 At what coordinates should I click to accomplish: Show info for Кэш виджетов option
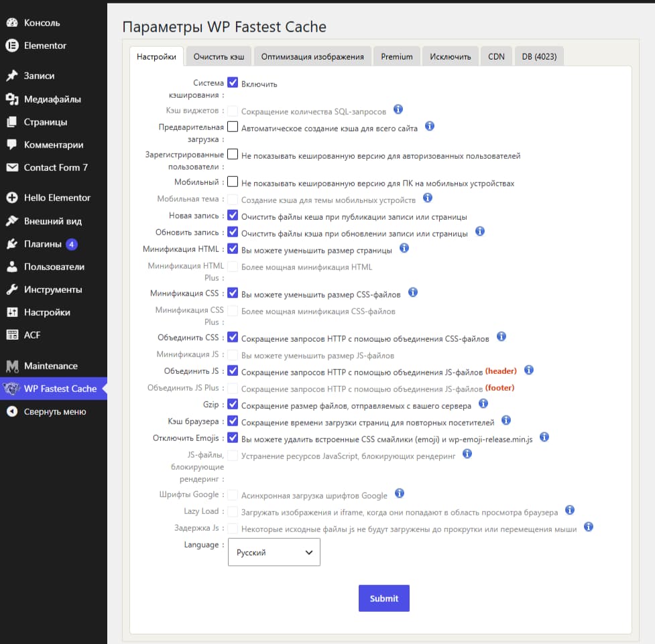tap(398, 109)
